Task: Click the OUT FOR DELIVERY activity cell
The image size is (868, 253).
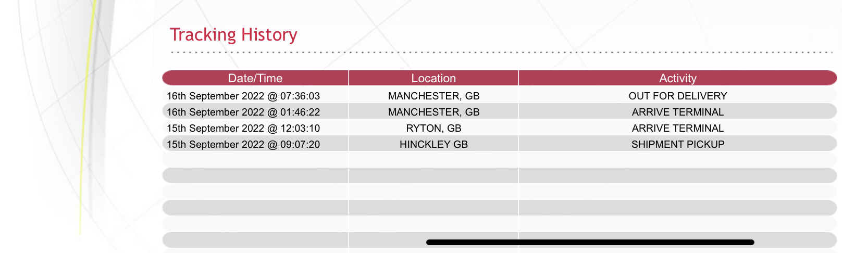Action: (678, 96)
